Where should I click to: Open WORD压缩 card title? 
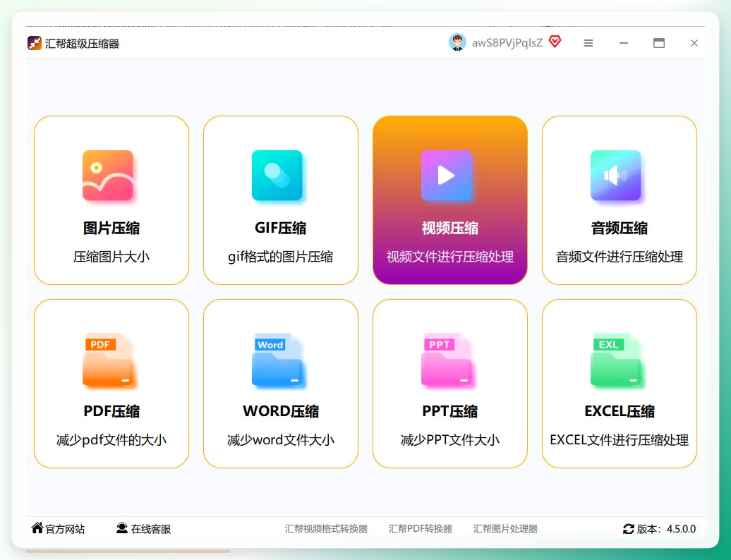pyautogui.click(x=281, y=411)
